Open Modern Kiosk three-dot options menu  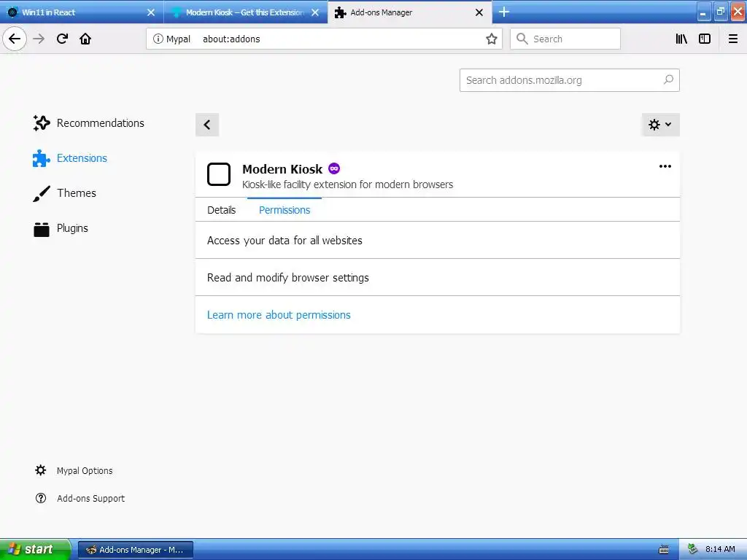[x=665, y=166]
